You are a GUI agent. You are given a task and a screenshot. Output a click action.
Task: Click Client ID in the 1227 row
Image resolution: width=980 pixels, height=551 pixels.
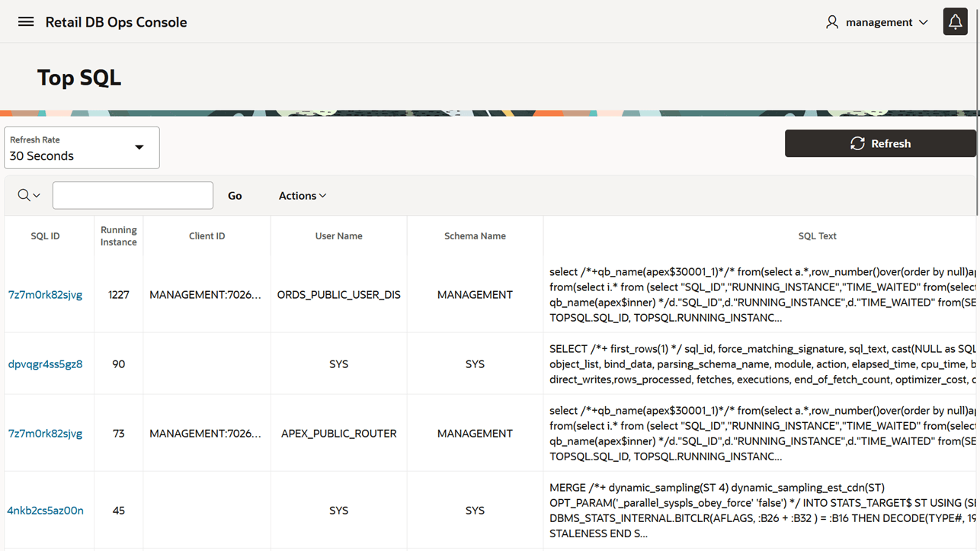pos(206,295)
